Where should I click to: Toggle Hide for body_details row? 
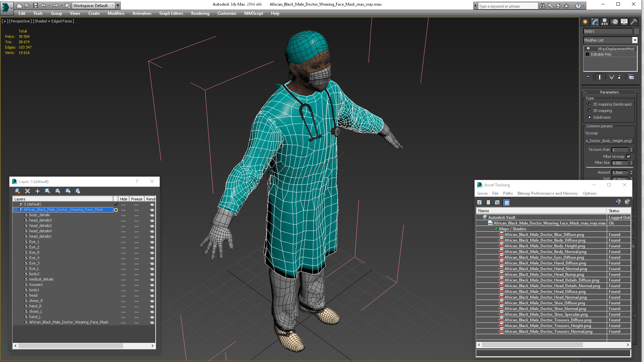pos(123,215)
